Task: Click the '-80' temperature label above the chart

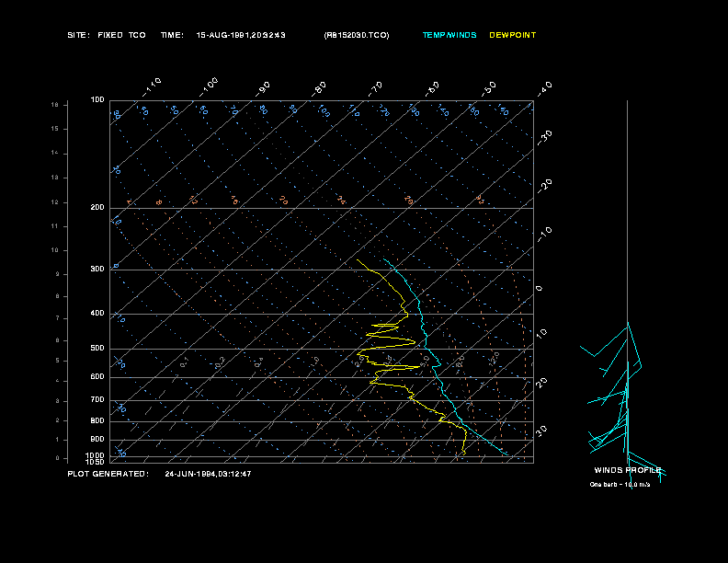Action: tap(319, 89)
